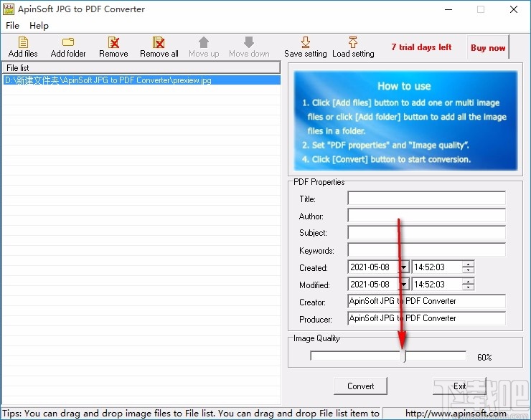Click the Tips text in status bar
Screen dimensions: 531x420
click(x=191, y=414)
